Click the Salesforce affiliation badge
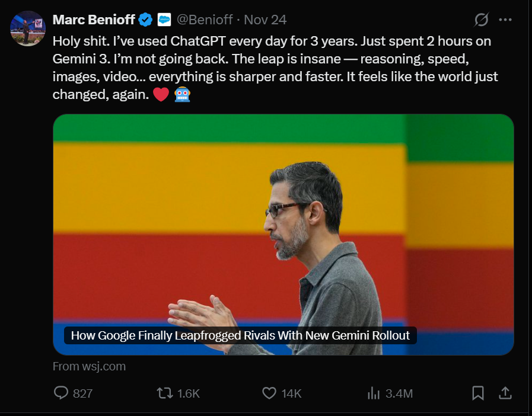The image size is (532, 416). tap(164, 20)
